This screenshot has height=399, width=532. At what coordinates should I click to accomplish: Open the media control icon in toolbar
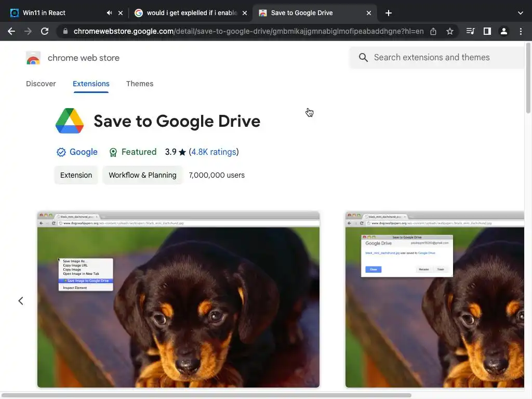pyautogui.click(x=470, y=31)
